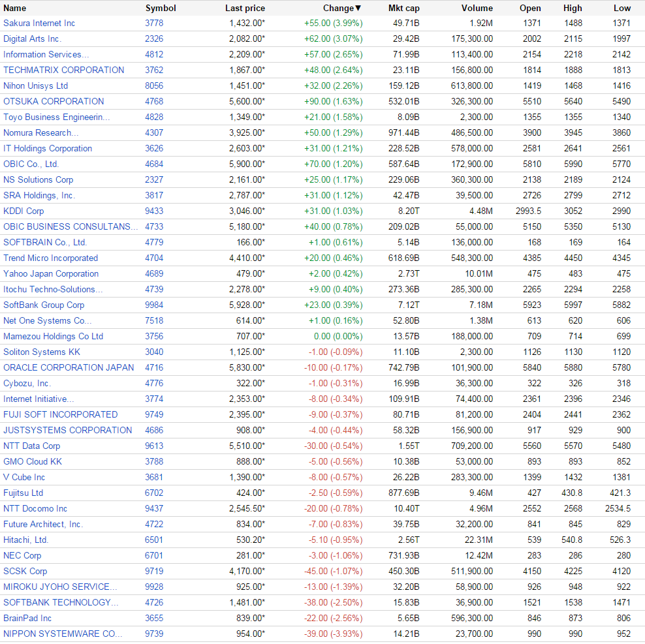
Task: Select the +55.00 (3.99%) change value
Action: pyautogui.click(x=333, y=23)
